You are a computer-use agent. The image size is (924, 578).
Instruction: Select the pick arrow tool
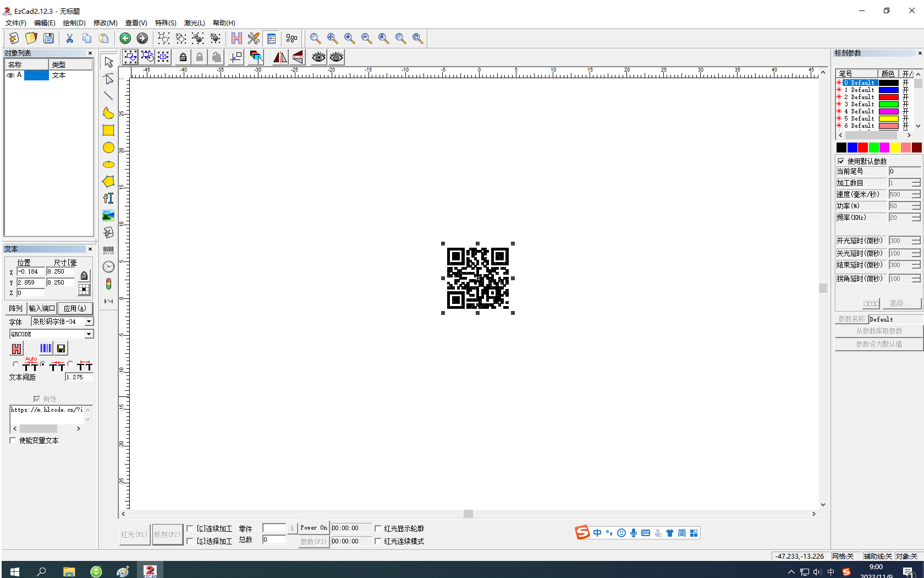click(x=108, y=62)
